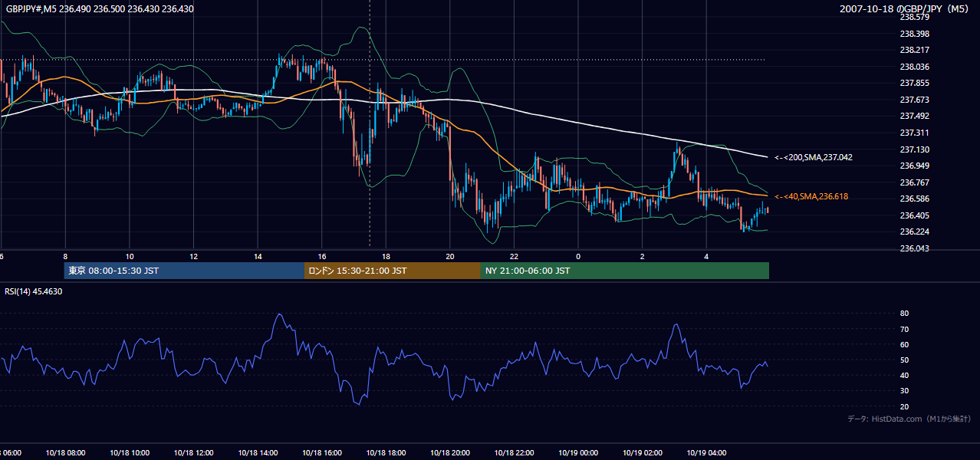Viewport: 980px width, 460px height.
Task: Click price axis label 237.492
Action: point(914,117)
